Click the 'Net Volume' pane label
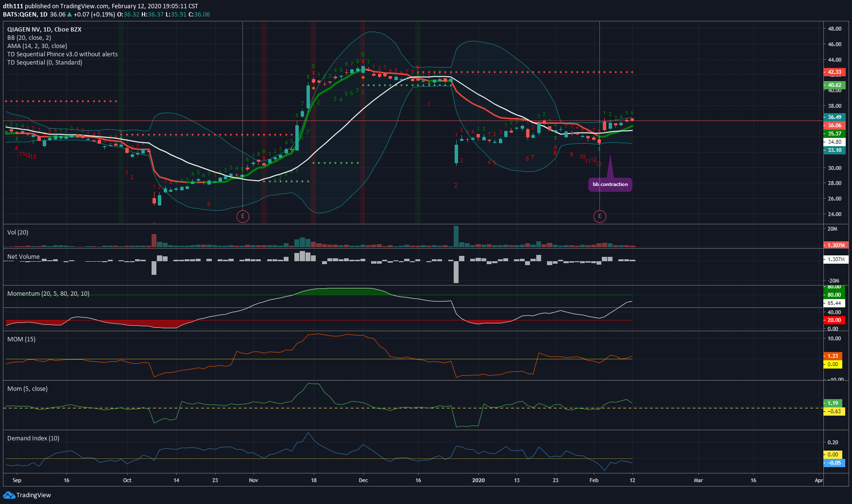This screenshot has width=852, height=504. click(x=23, y=257)
